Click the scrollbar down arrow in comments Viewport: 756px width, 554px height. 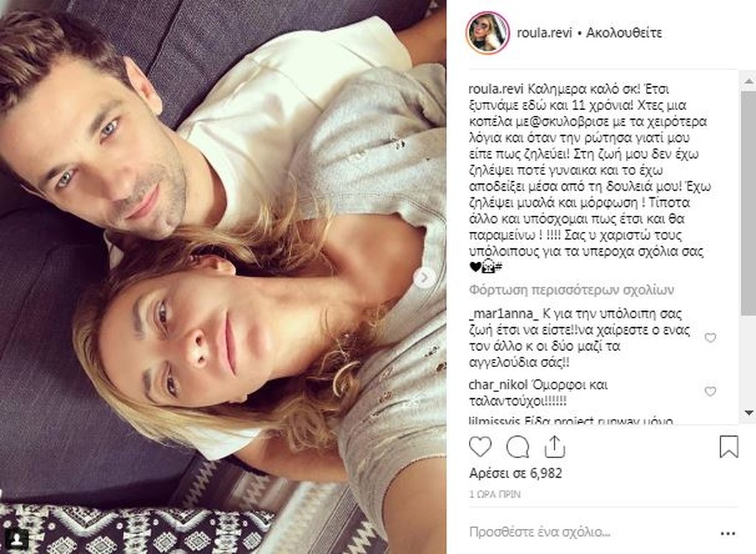[x=749, y=413]
